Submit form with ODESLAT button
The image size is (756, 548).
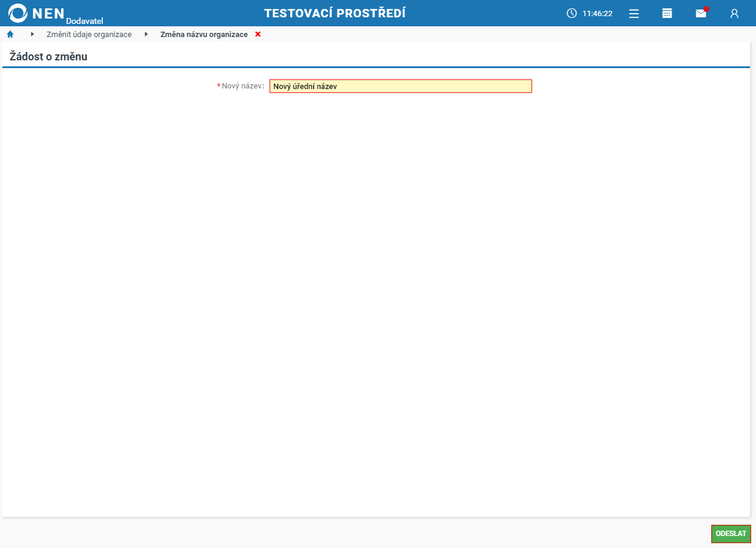[x=731, y=534]
